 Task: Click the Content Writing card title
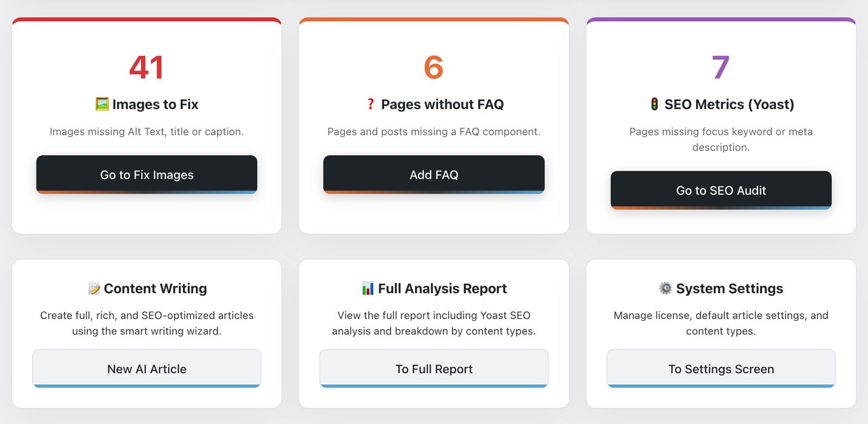pyautogui.click(x=155, y=288)
